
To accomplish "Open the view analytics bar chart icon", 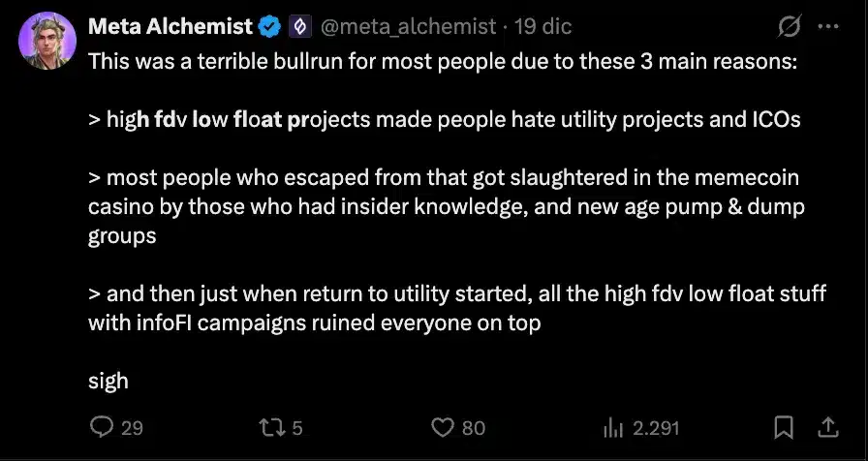I will (x=612, y=427).
